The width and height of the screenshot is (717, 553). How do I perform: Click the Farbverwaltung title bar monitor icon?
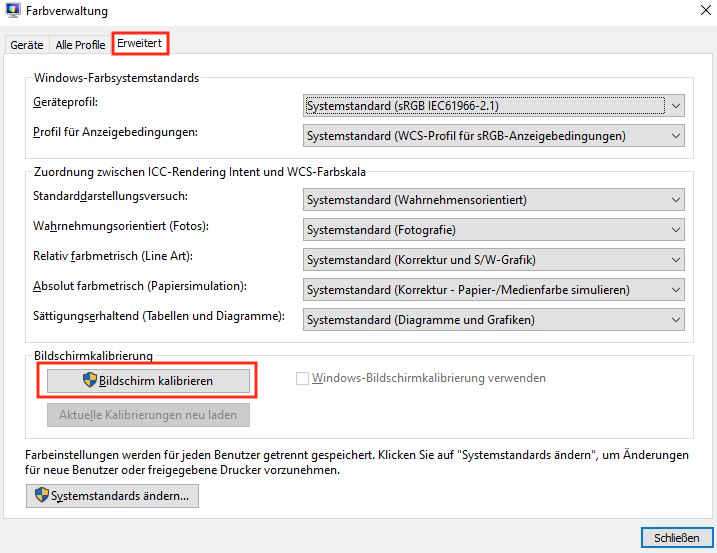pos(13,10)
